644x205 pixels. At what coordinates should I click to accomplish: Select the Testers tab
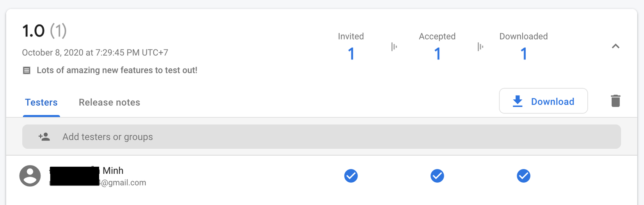point(41,102)
